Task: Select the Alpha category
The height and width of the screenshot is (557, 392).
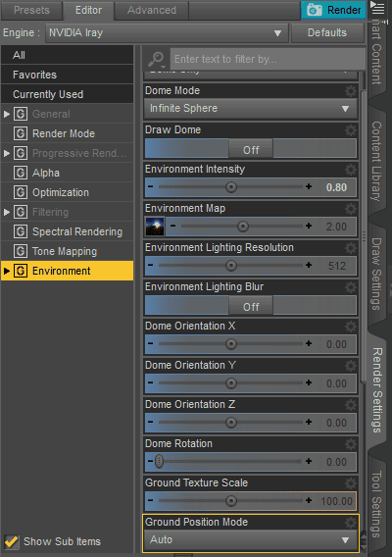Action: click(67, 173)
